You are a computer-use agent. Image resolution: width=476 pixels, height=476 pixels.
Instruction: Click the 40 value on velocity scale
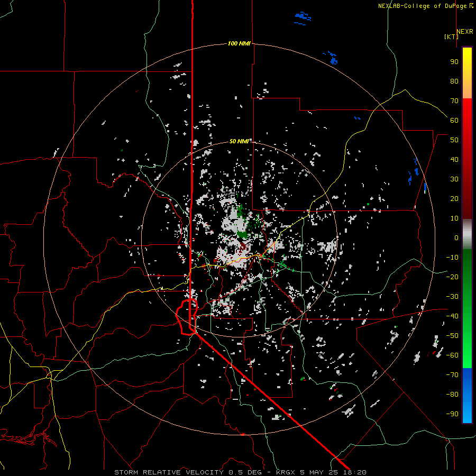(x=454, y=159)
